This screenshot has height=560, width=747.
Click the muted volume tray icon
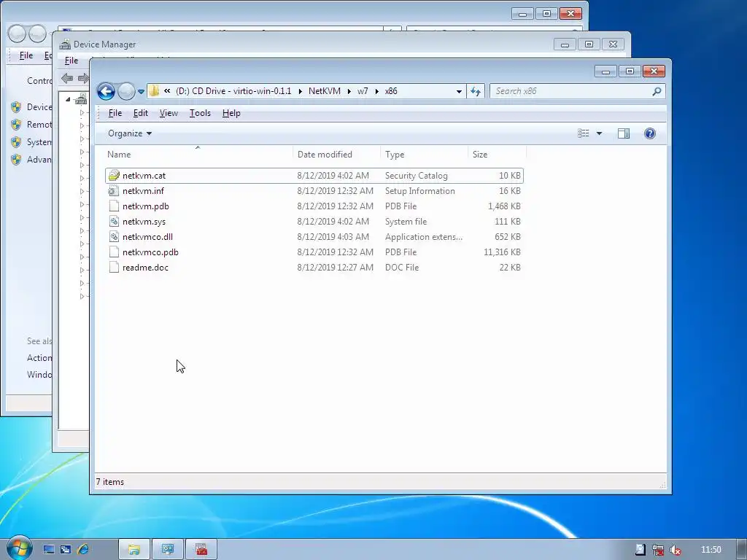click(x=675, y=550)
